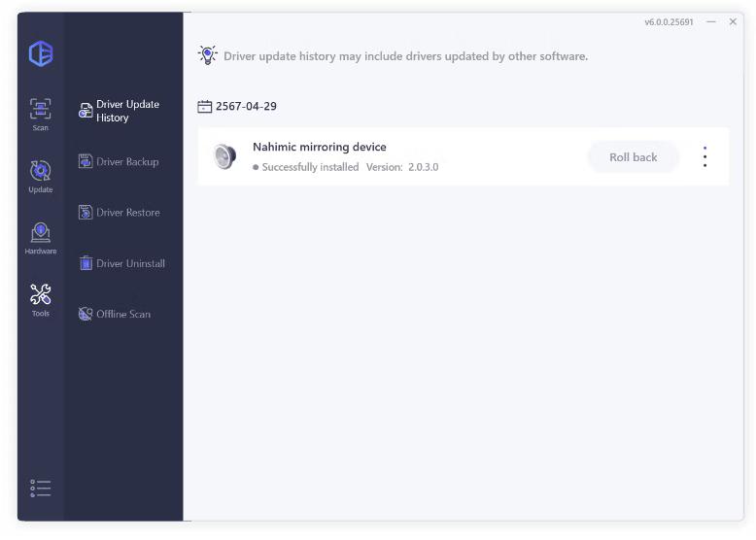Click the Nahimic speaker device icon
The image size is (756, 540).
coord(224,156)
